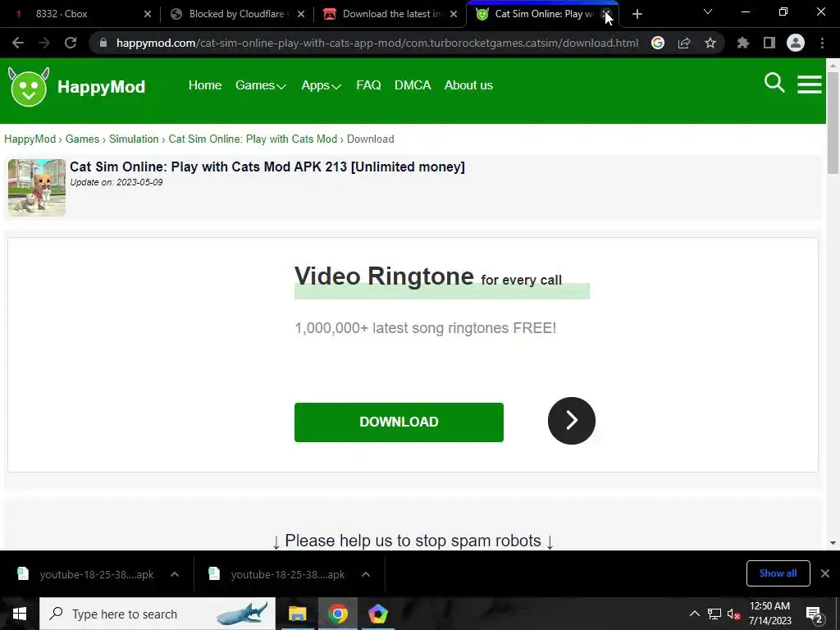Click Chrome icon on taskbar
The height and width of the screenshot is (630, 840).
pyautogui.click(x=337, y=614)
